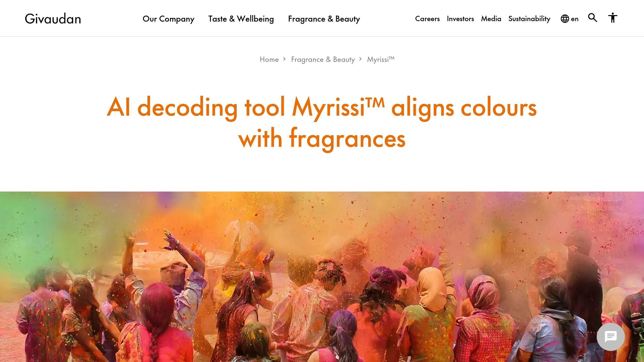Open the chat bubble widget
Viewport: 644px width, 362px height.
[x=611, y=337]
